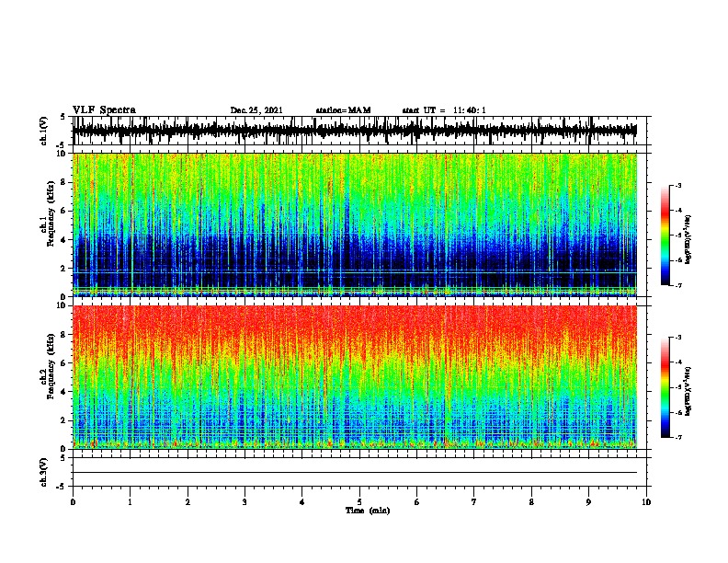Click the "-3" label on ch.1 colorbar
Viewport: 728px width, 563px height.
click(x=678, y=185)
